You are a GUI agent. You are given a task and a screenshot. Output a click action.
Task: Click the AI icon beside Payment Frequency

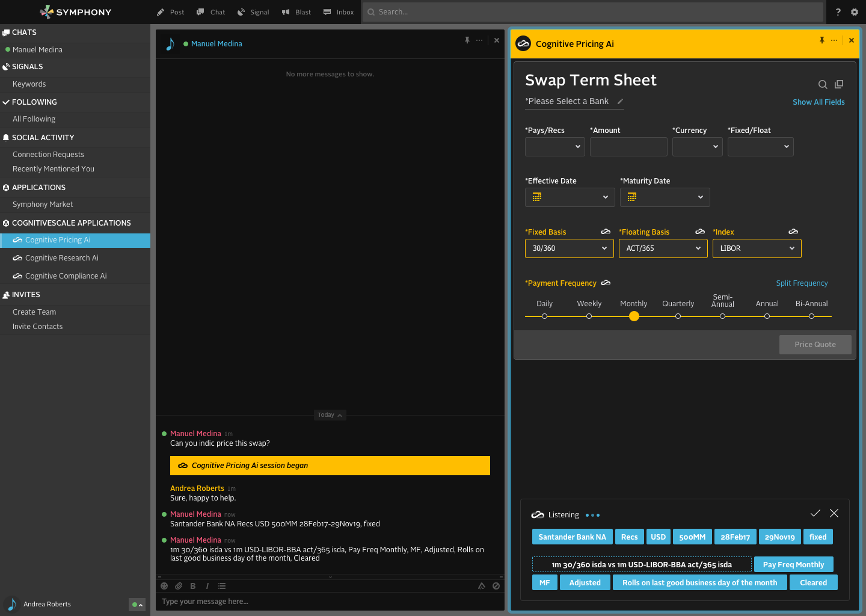[606, 283]
